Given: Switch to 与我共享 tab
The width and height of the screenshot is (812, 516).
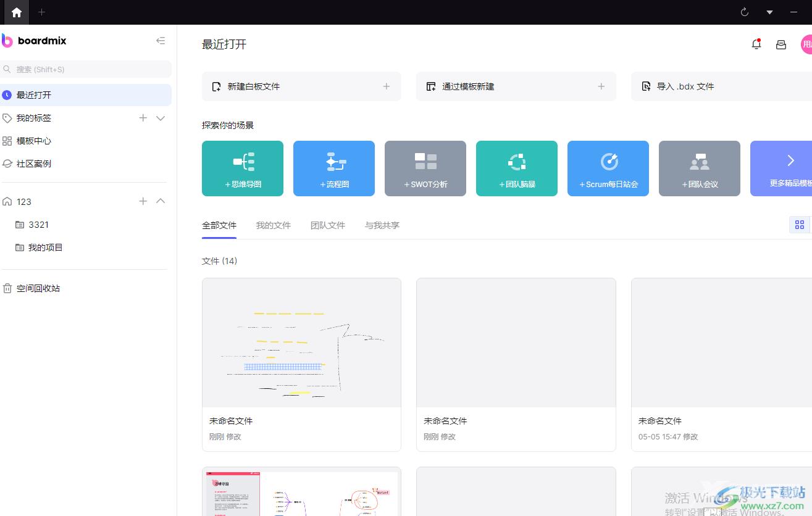Looking at the screenshot, I should [382, 225].
